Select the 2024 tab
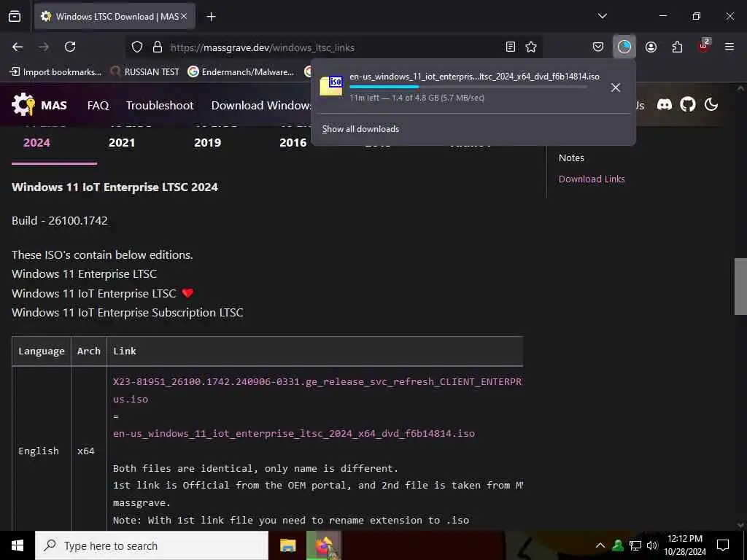 tap(36, 142)
